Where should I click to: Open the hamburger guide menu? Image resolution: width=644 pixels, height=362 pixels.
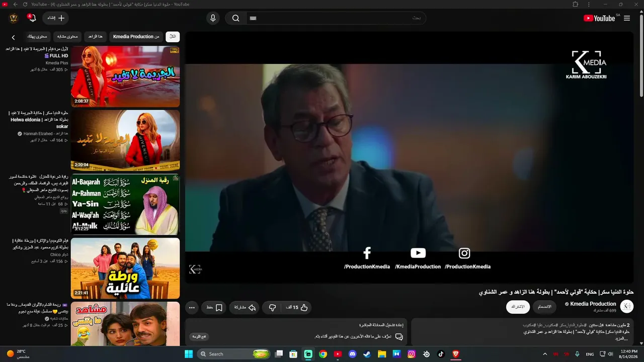tap(627, 18)
